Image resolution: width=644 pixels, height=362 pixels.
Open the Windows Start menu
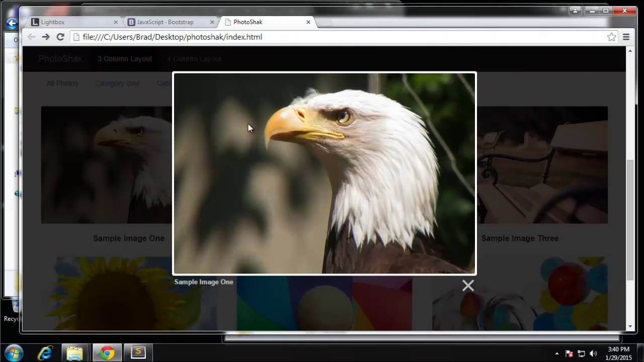click(14, 353)
